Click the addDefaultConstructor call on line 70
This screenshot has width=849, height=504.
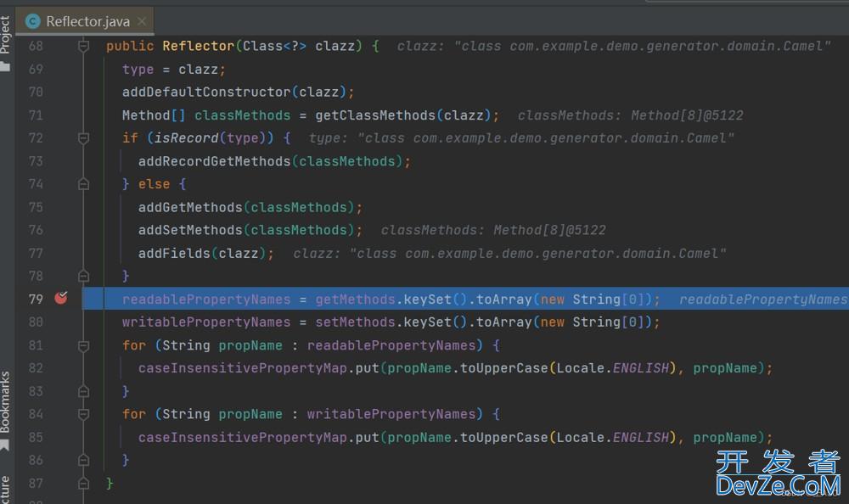point(206,92)
